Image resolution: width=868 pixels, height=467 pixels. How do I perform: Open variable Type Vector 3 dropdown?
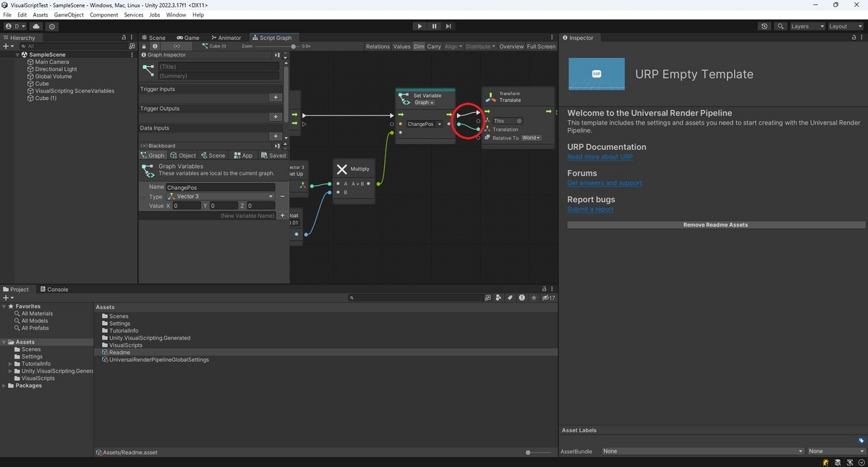pos(221,196)
